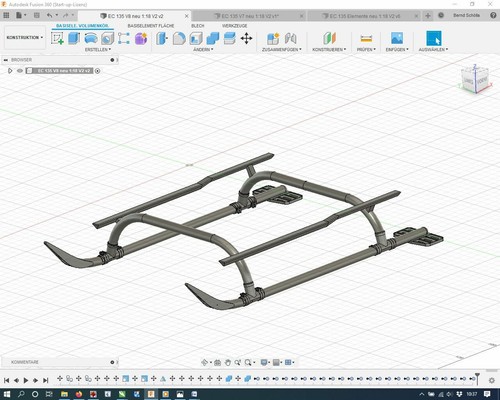This screenshot has height=400, width=500.
Task: Expand the EC 135 V8 browser tree node
Action: tap(10, 71)
